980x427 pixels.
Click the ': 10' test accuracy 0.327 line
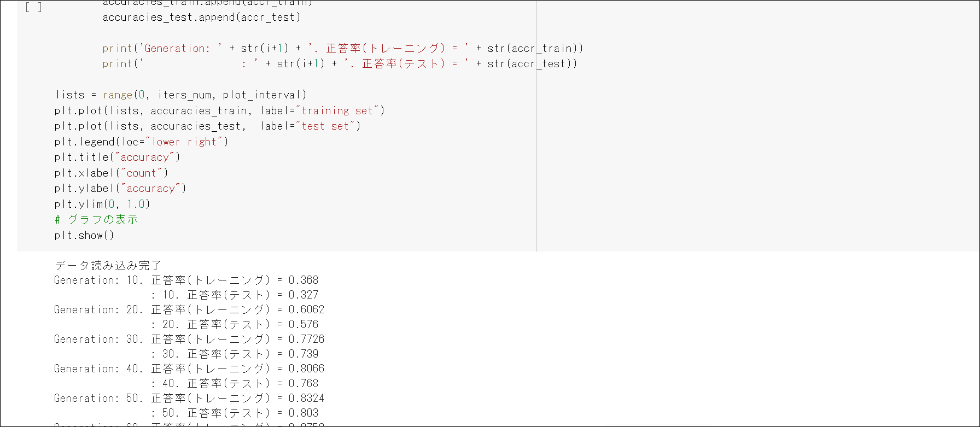pos(235,295)
